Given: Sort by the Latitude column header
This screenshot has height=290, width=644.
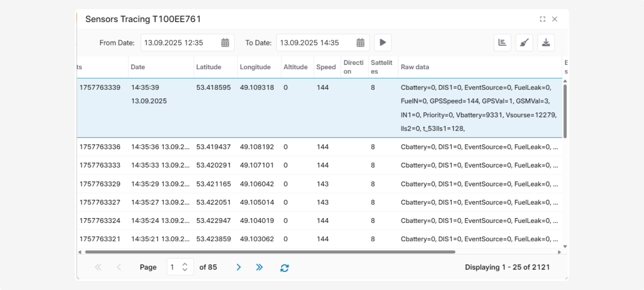Looking at the screenshot, I should coord(208,67).
